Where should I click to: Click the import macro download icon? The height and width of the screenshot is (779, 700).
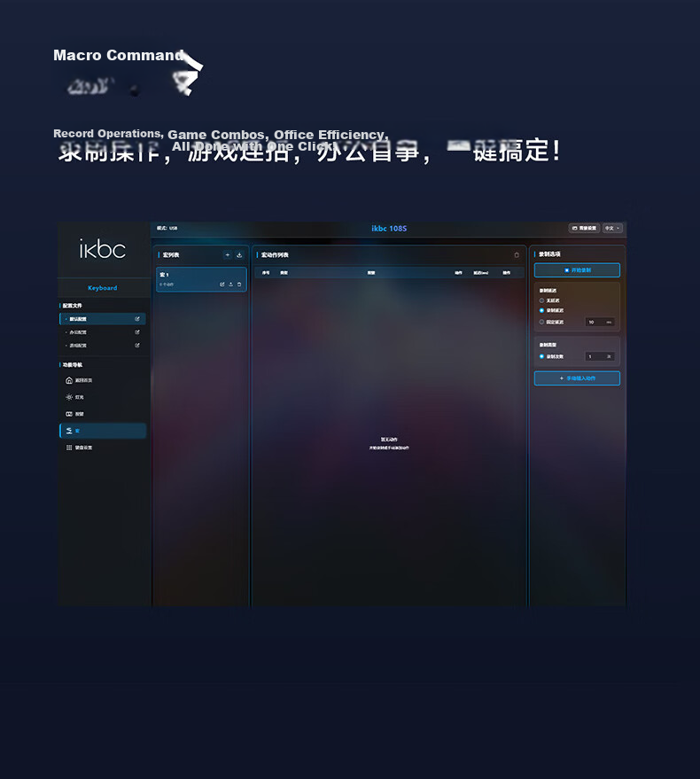coord(239,255)
